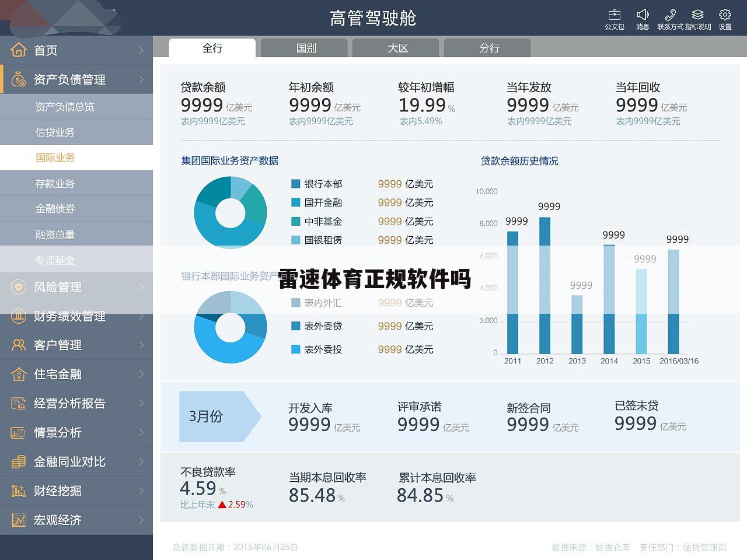Open 金融债券 submenu item
Image resolution: width=747 pixels, height=560 pixels.
point(76,209)
